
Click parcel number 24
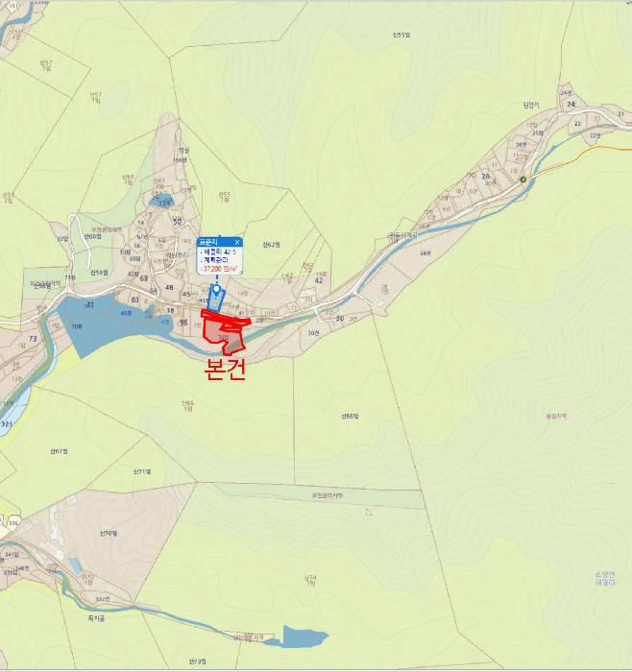click(571, 104)
